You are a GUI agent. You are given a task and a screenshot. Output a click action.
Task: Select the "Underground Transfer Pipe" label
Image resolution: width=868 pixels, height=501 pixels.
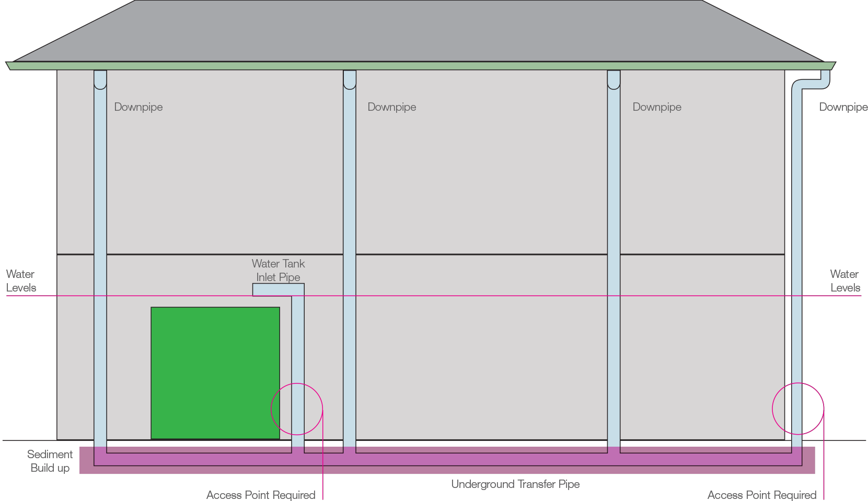click(515, 484)
